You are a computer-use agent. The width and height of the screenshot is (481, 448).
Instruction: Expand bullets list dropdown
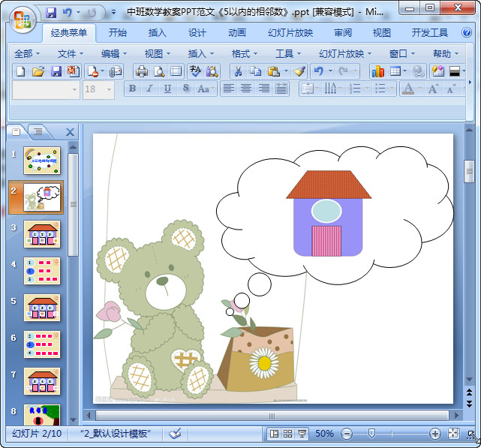click(392, 89)
